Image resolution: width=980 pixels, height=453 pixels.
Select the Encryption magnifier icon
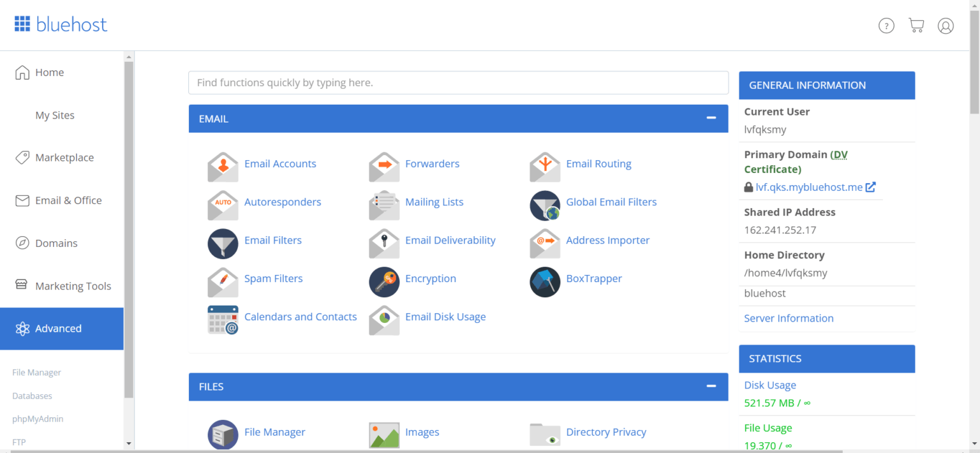tap(383, 281)
